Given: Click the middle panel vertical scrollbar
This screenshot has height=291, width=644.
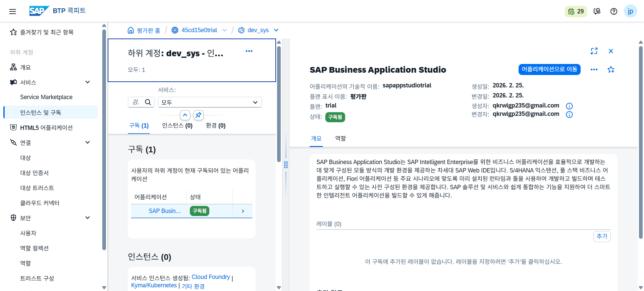Looking at the screenshot, I should click(279, 104).
